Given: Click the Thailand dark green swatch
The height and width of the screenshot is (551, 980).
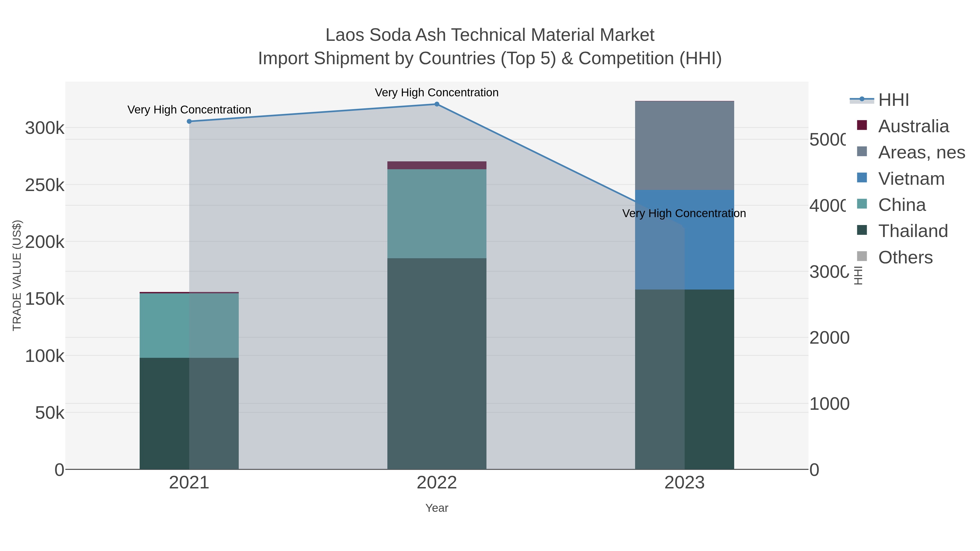Looking at the screenshot, I should 862,230.
